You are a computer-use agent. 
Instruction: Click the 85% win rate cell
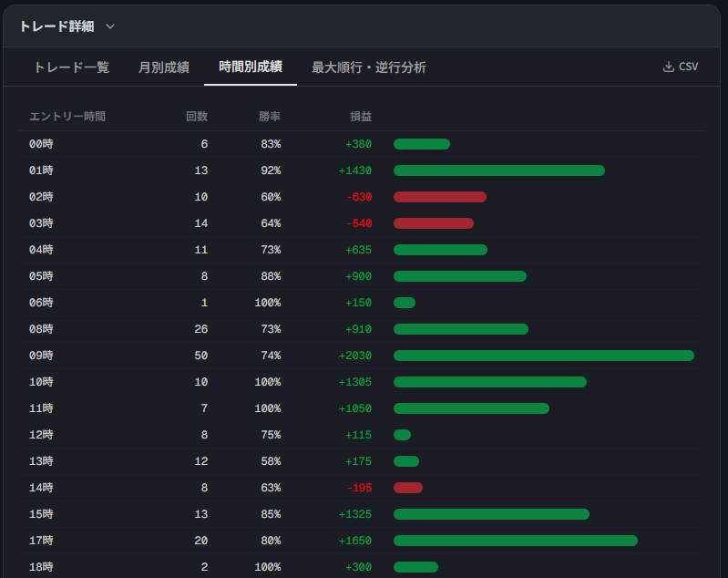point(271,515)
